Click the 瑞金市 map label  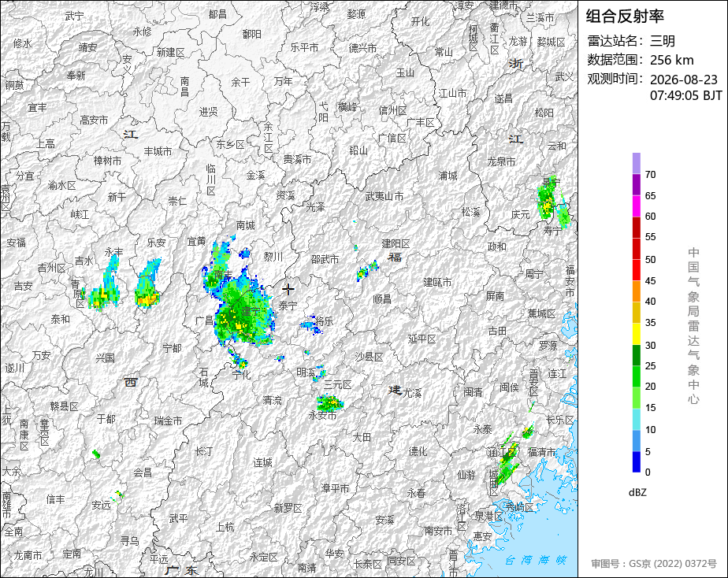(x=168, y=421)
